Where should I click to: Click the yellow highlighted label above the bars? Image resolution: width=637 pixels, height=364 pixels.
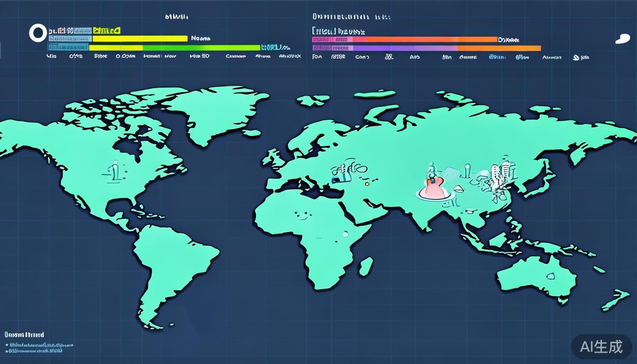107,31
